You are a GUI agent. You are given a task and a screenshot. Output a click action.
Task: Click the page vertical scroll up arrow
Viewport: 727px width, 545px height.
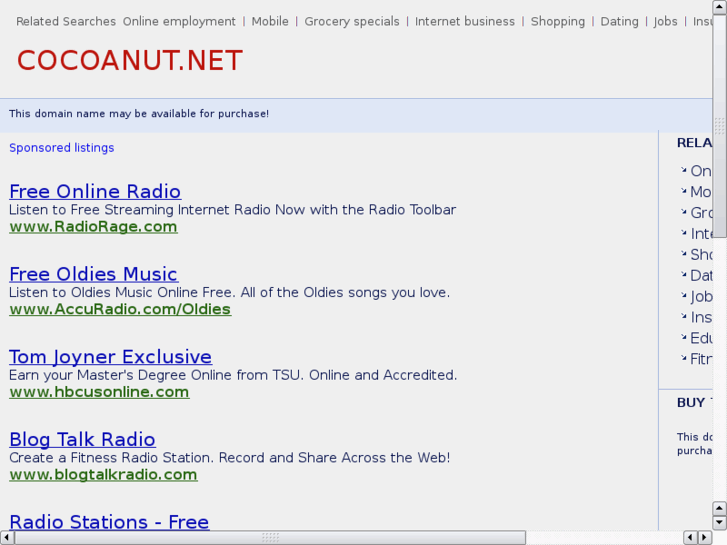(719, 7)
